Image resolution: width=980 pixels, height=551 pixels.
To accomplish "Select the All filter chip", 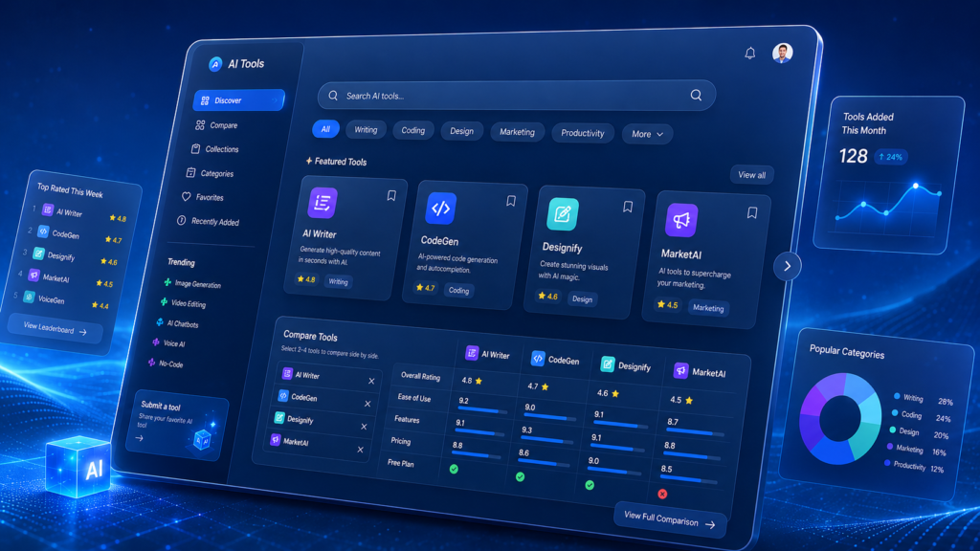I will [x=325, y=129].
